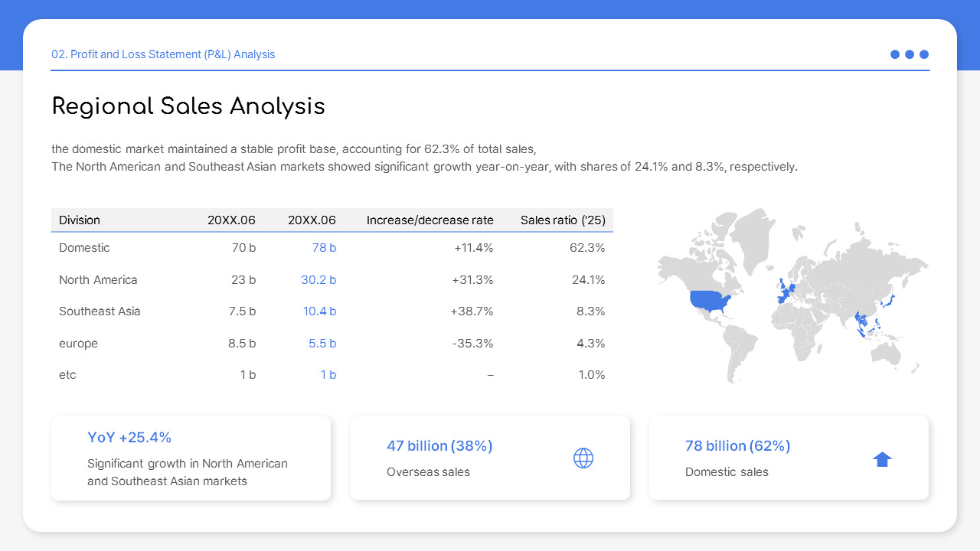Select the highlighted United States on the map
The width and height of the screenshot is (980, 551).
[x=708, y=298]
